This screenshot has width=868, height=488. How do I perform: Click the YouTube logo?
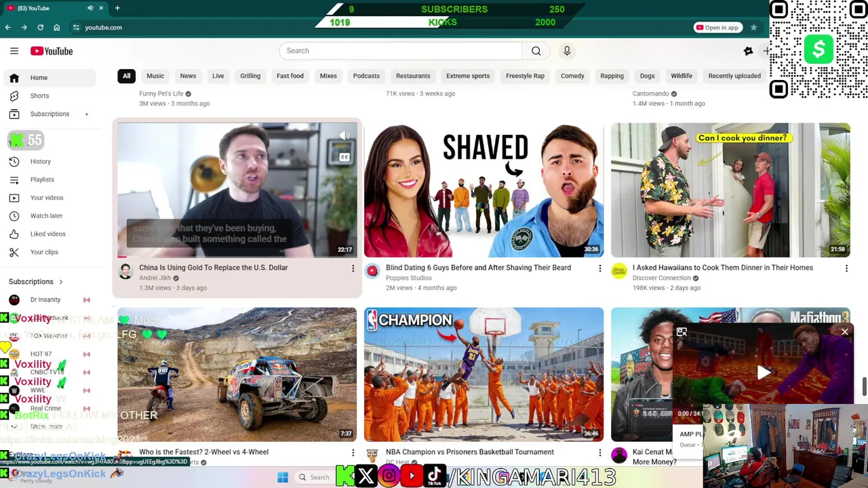click(52, 51)
